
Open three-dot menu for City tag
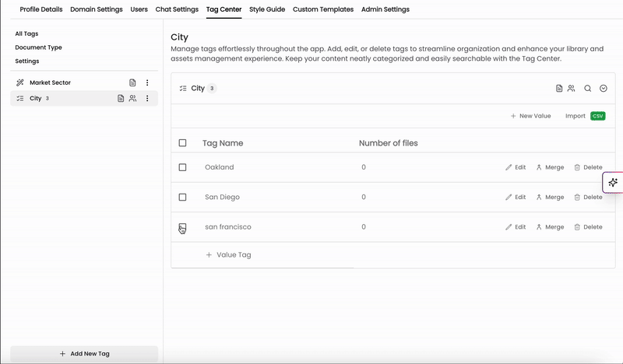coord(147,99)
